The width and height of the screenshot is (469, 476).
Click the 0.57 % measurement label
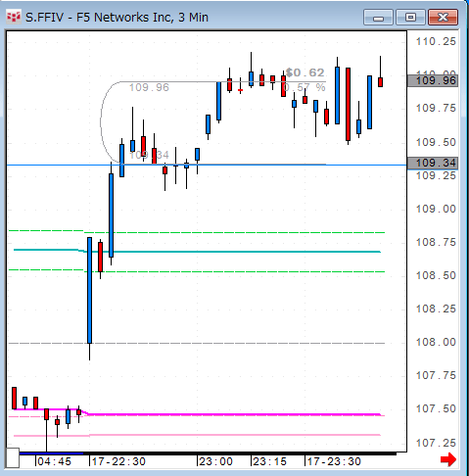305,87
